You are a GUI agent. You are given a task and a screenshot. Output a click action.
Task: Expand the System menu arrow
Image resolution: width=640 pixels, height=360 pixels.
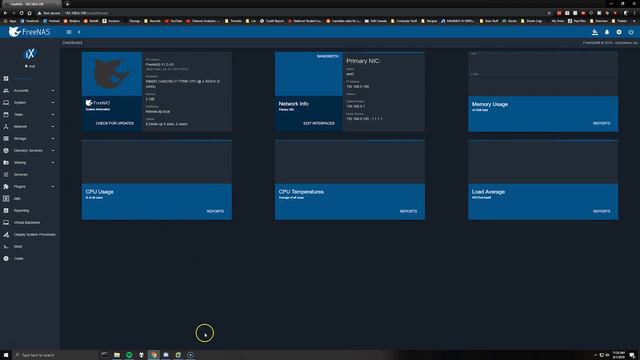coord(53,102)
